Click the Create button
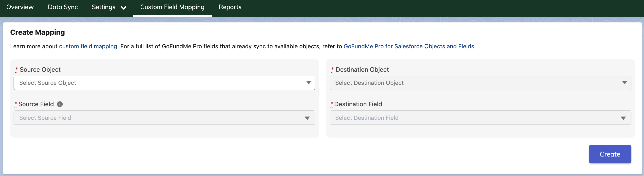Image resolution: width=644 pixels, height=176 pixels. tap(610, 154)
